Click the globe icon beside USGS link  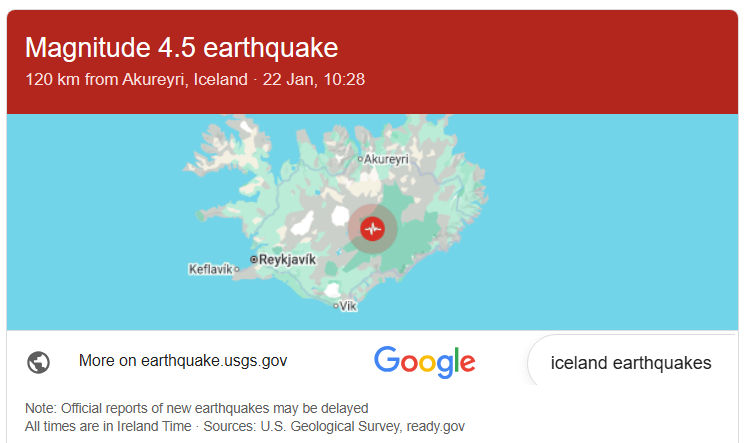(x=39, y=361)
